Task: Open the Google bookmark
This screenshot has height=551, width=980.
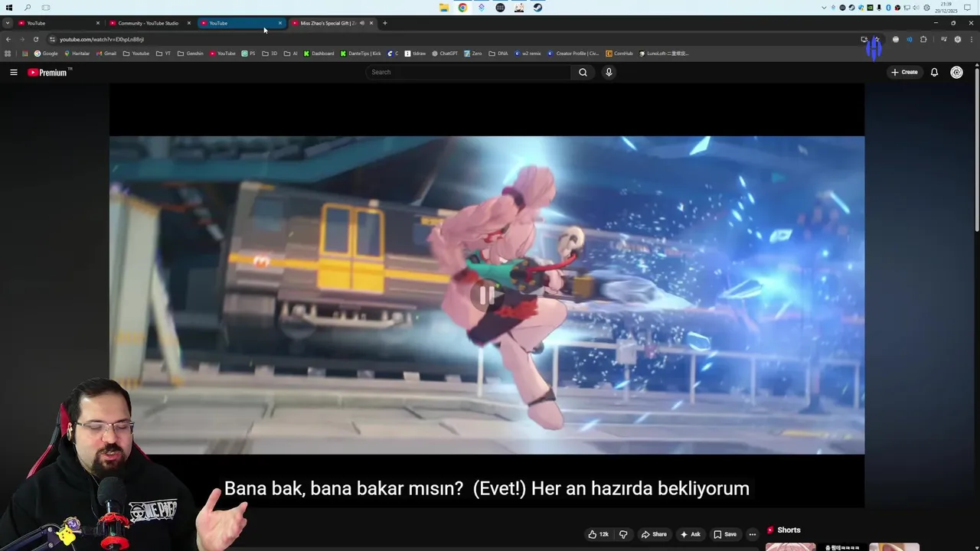Action: (46, 54)
